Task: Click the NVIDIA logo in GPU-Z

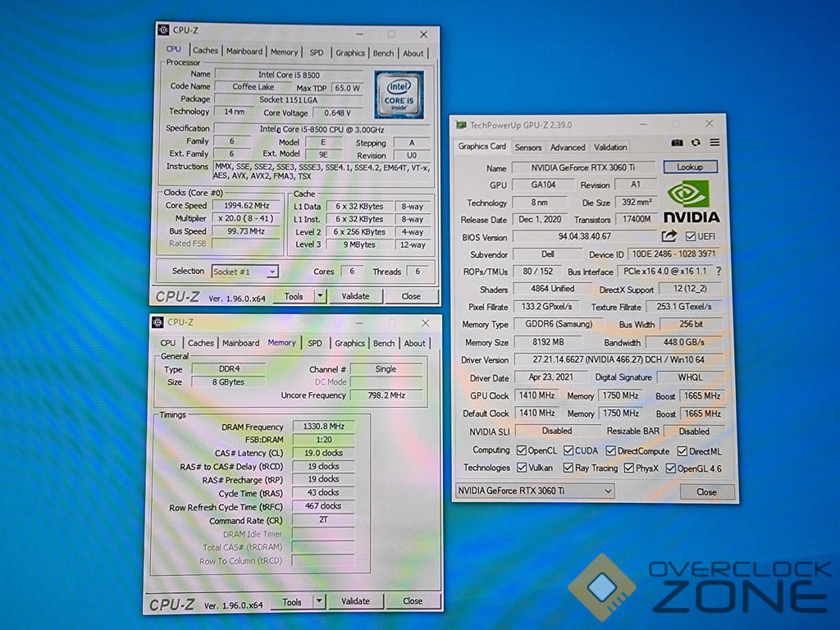Action: click(692, 202)
